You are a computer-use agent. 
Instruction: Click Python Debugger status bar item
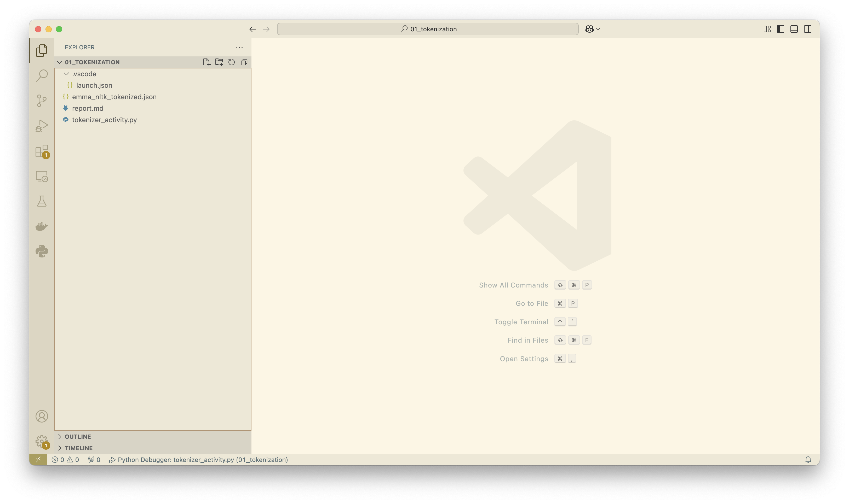198,460
